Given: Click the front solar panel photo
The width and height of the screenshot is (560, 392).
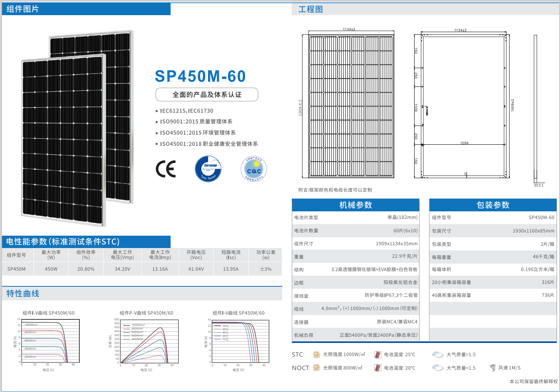Looking at the screenshot, I should [64, 140].
